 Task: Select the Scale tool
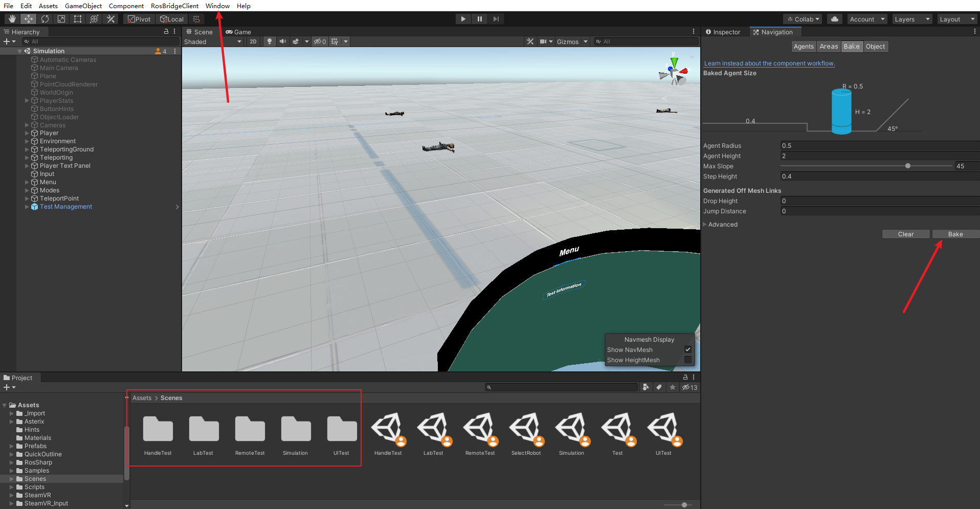pos(61,19)
